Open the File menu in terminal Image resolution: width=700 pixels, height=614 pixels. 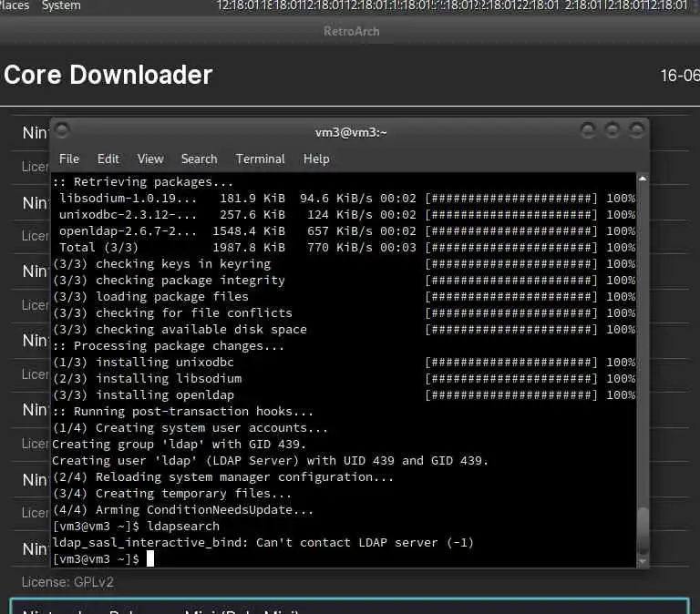pyautogui.click(x=68, y=159)
